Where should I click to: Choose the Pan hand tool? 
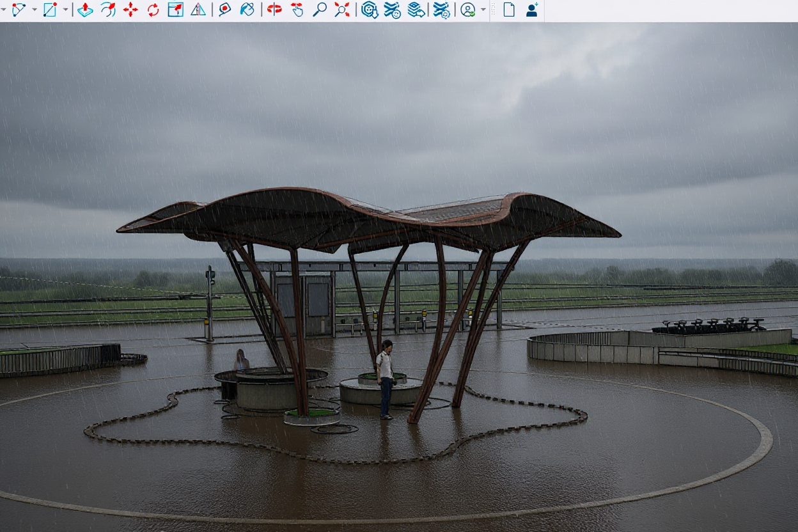tap(297, 10)
